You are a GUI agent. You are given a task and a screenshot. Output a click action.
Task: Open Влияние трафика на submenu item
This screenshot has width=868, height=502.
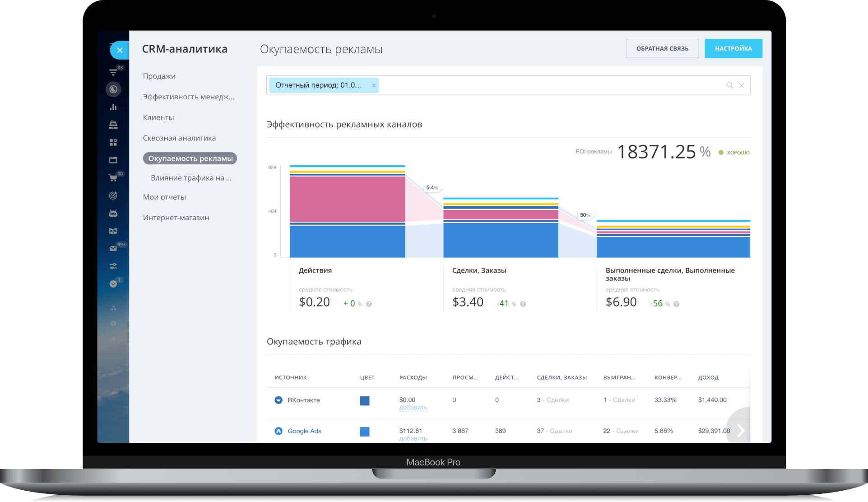[x=191, y=178]
